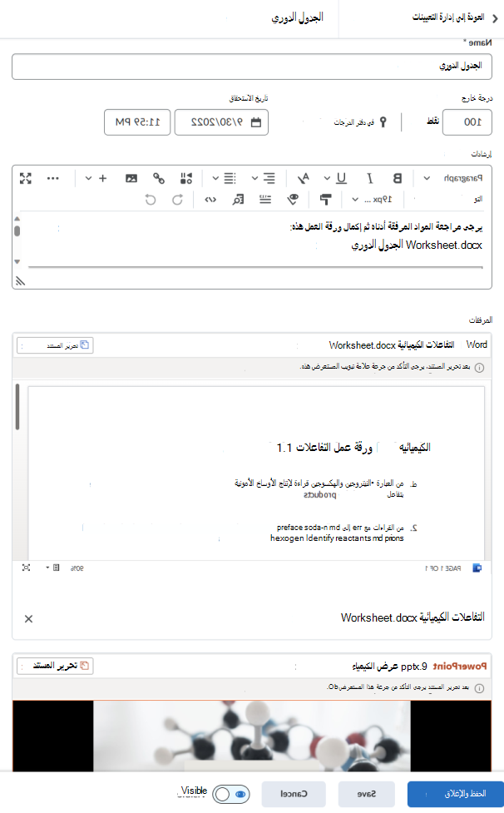Click the Word document viewer scrollbar
Screen dimensions: 504x813
tap(17, 407)
